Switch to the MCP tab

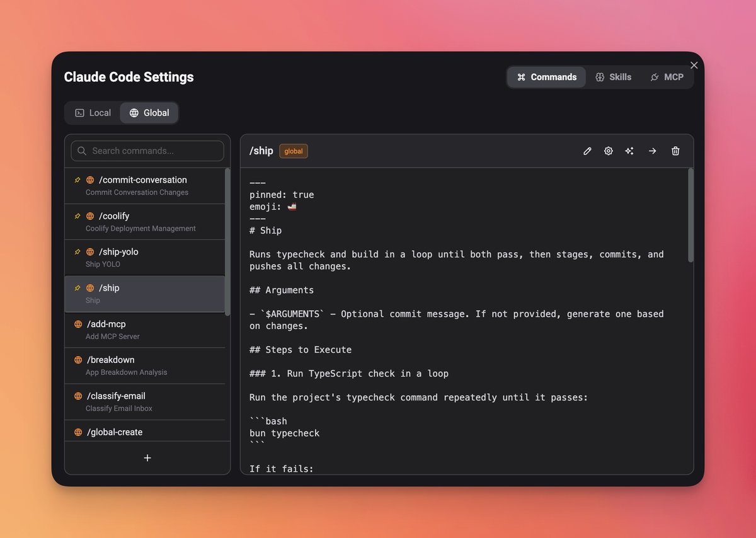667,77
